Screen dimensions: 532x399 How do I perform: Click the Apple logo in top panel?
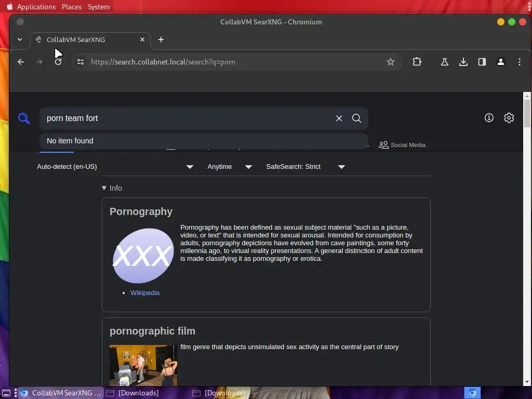tap(9, 6)
